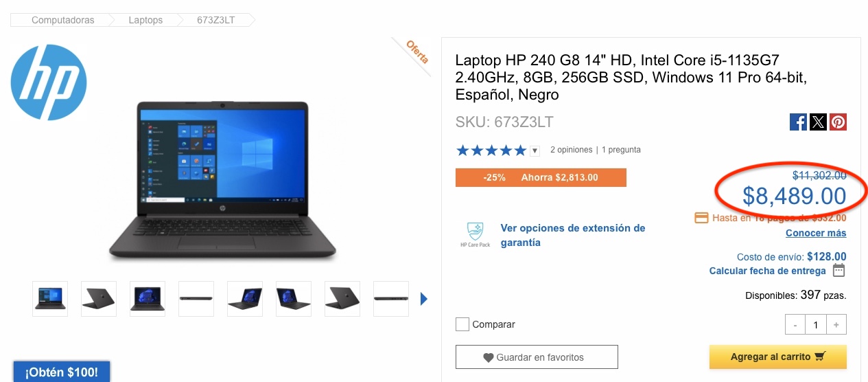Go to Computadoras breadcrumb
This screenshot has height=382, width=868.
point(62,20)
